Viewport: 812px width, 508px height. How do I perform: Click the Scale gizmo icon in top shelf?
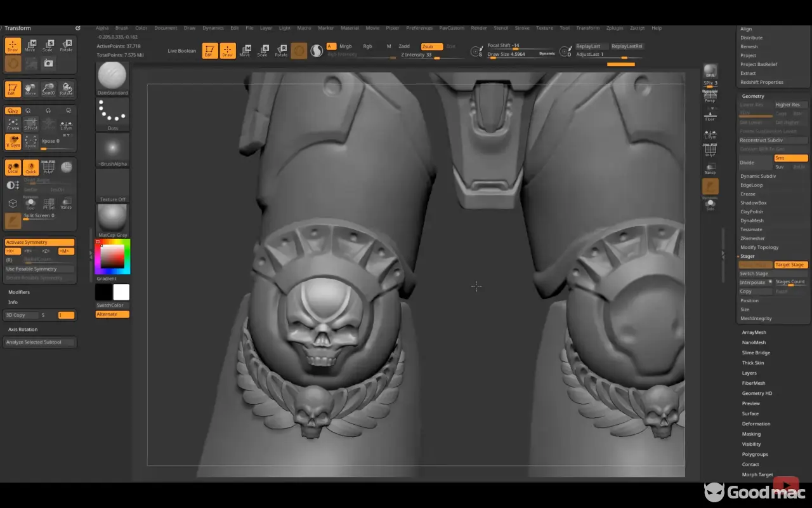(x=262, y=51)
